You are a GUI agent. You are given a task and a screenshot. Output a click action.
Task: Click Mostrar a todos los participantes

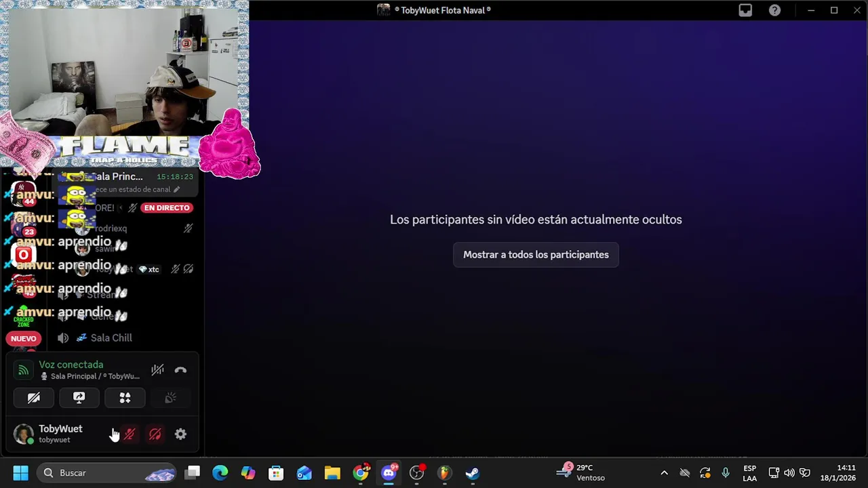pos(536,255)
